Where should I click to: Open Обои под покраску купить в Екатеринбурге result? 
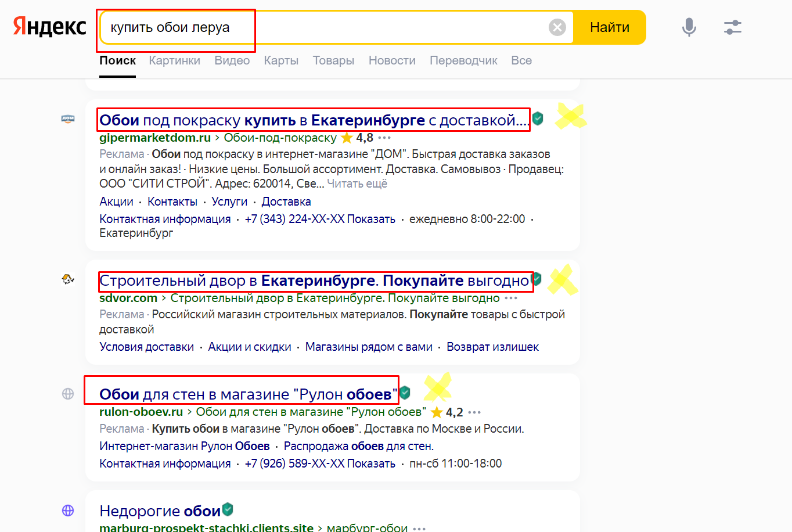(x=314, y=120)
